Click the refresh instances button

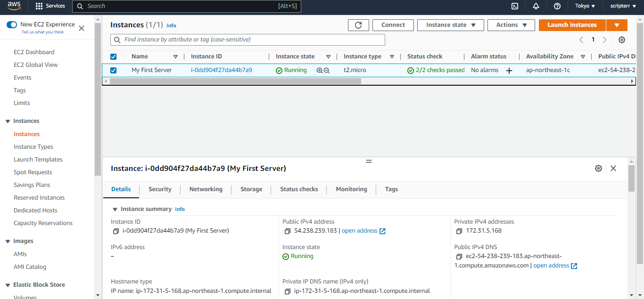pyautogui.click(x=358, y=25)
